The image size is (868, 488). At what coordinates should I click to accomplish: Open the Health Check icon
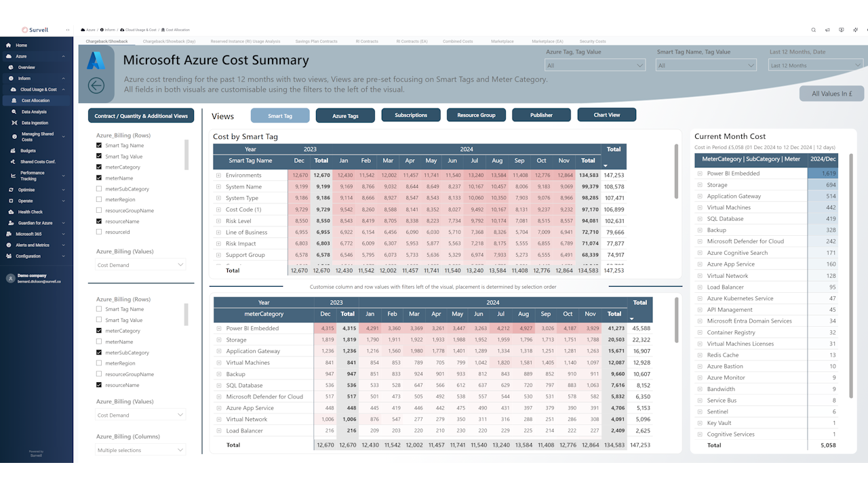12,211
